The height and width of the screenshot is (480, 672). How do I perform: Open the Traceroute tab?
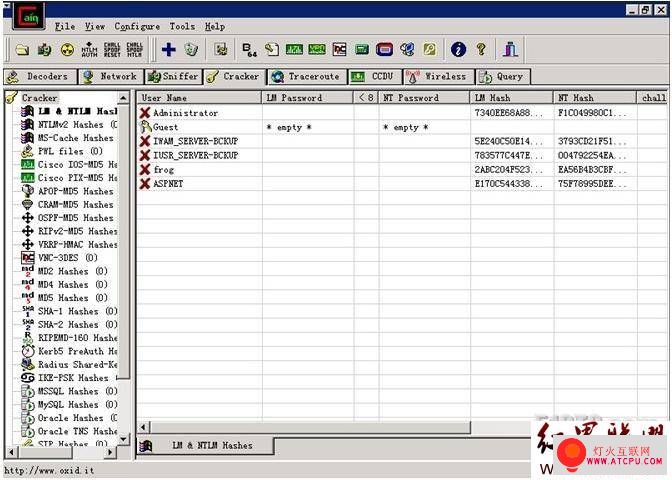308,77
